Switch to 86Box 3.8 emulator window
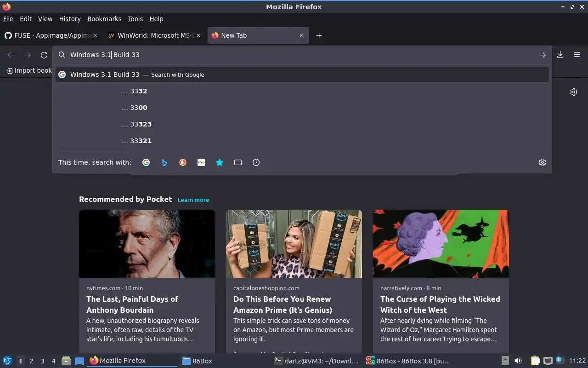Screen dimensions: 588x368 (x=408, y=361)
